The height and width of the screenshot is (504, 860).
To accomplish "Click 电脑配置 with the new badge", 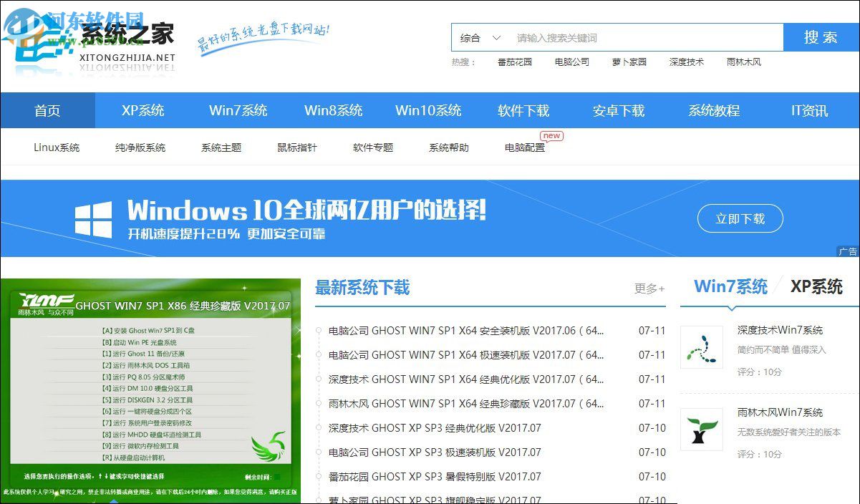I will point(523,147).
